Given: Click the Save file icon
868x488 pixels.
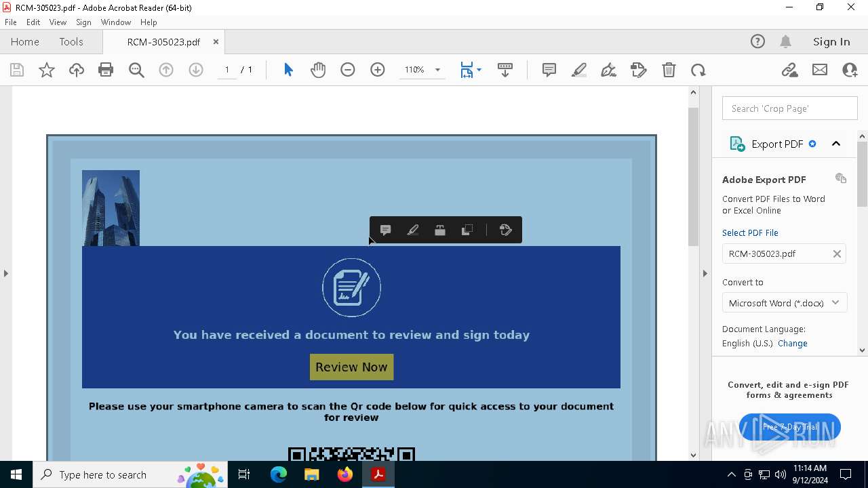Looking at the screenshot, I should (17, 70).
